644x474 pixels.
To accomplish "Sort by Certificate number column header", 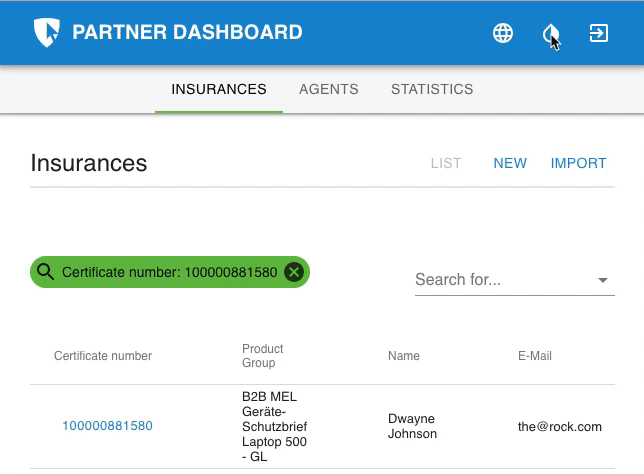I will pos(103,356).
